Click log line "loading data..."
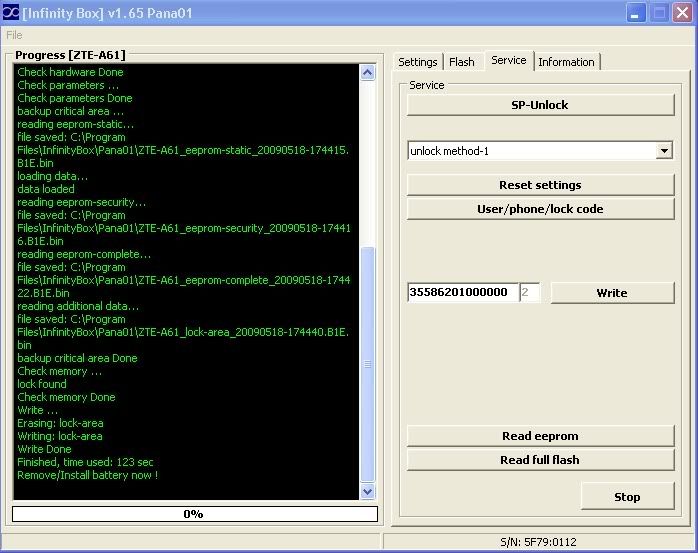The image size is (698, 553). 53,176
